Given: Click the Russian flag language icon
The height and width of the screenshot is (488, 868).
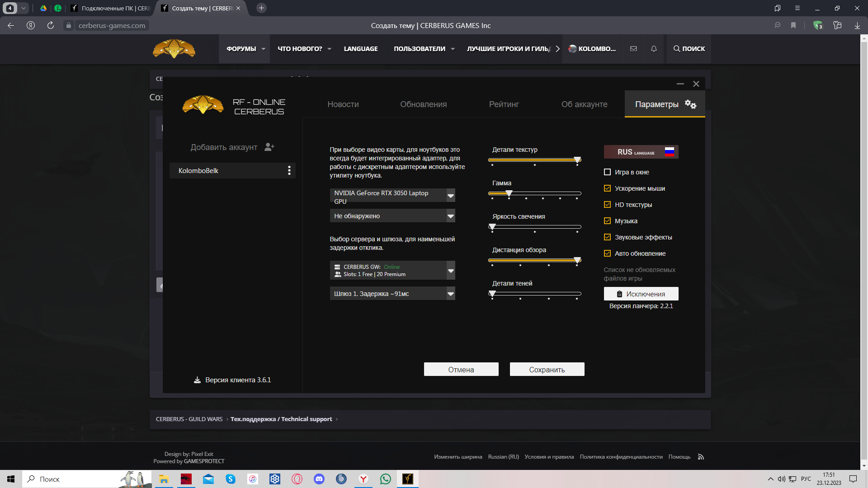Looking at the screenshot, I should pyautogui.click(x=670, y=152).
